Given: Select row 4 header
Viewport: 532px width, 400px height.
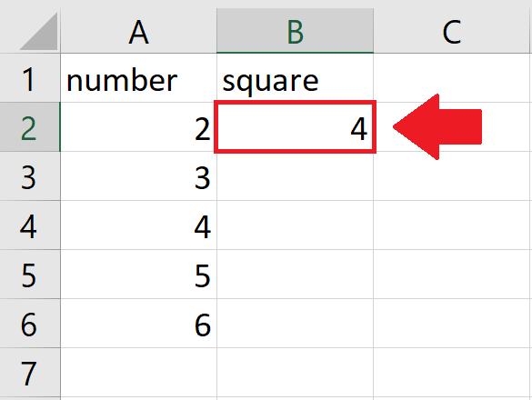Looking at the screenshot, I should coord(30,225).
